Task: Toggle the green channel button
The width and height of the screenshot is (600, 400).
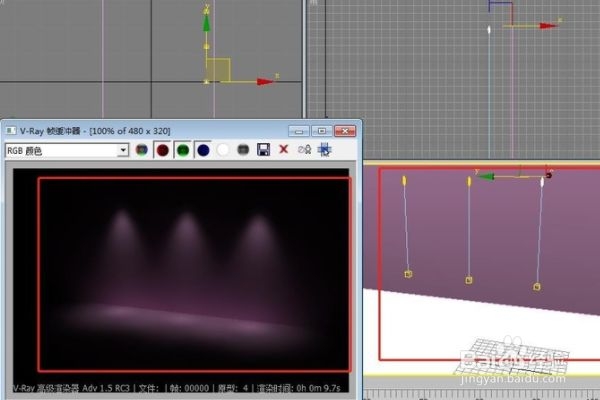Action: [183, 150]
